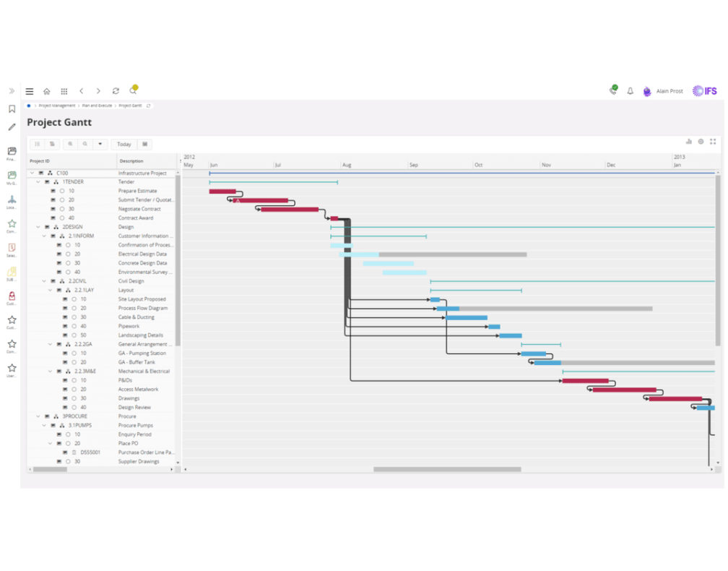
Task: Click the Gantt horizontal timeline scrollbar
Action: 446,469
